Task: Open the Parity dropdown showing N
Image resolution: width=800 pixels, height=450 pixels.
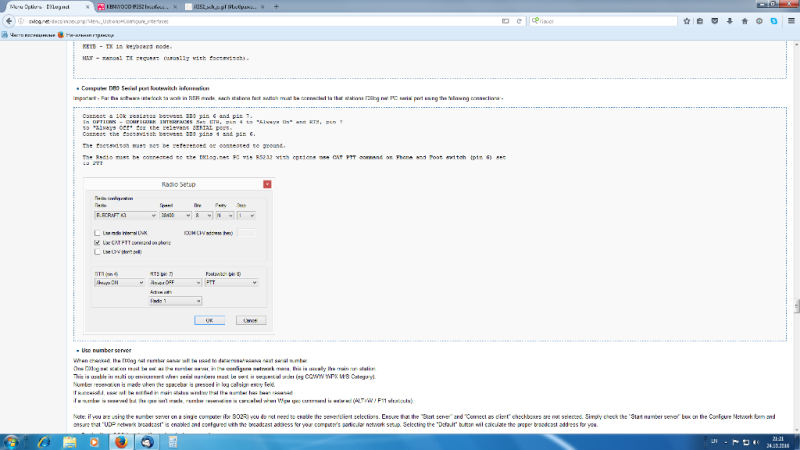Action: [x=224, y=216]
